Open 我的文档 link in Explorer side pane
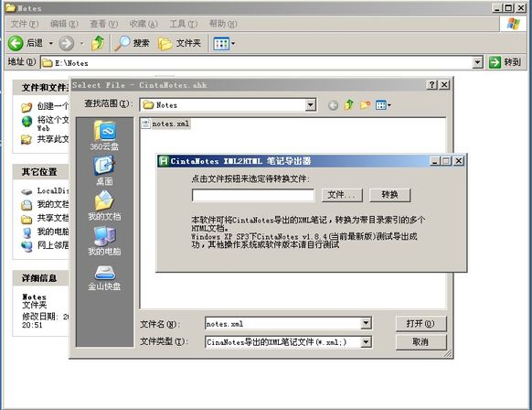Image resolution: width=532 pixels, height=410 pixels. 45,204
